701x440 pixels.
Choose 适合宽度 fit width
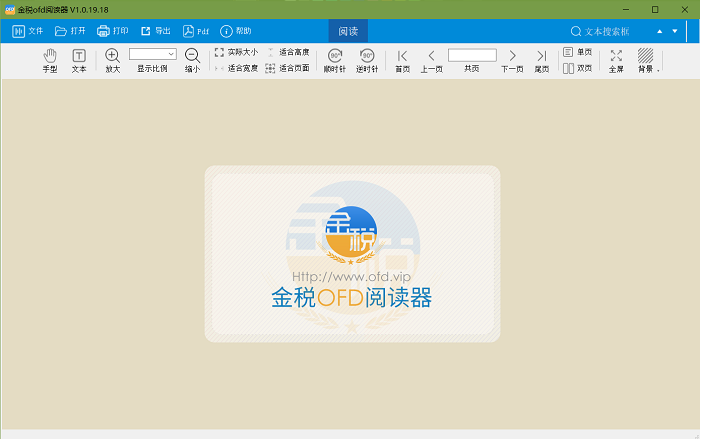tap(236, 68)
